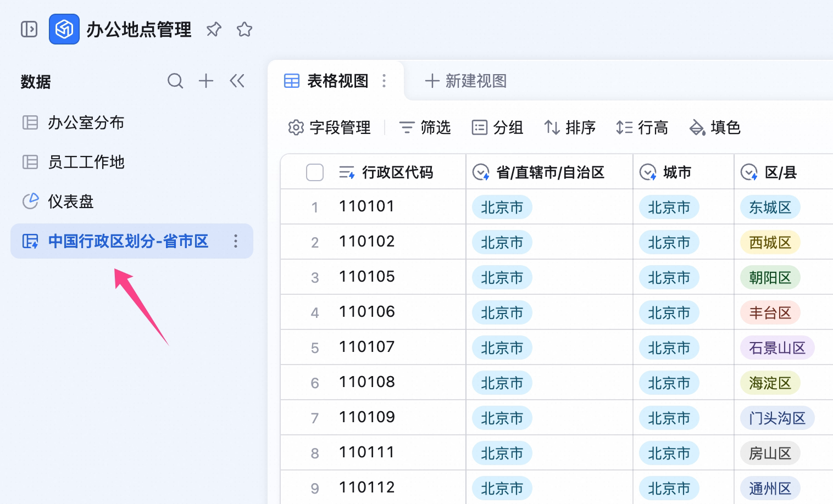Click the 行高 row height tool
This screenshot has width=833, height=504.
tap(642, 127)
